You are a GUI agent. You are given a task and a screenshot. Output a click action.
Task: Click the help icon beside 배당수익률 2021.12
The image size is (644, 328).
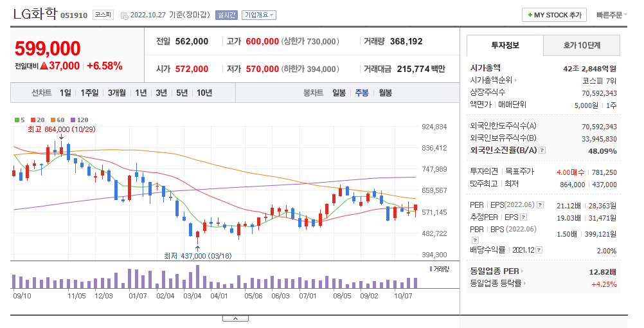tap(539, 250)
